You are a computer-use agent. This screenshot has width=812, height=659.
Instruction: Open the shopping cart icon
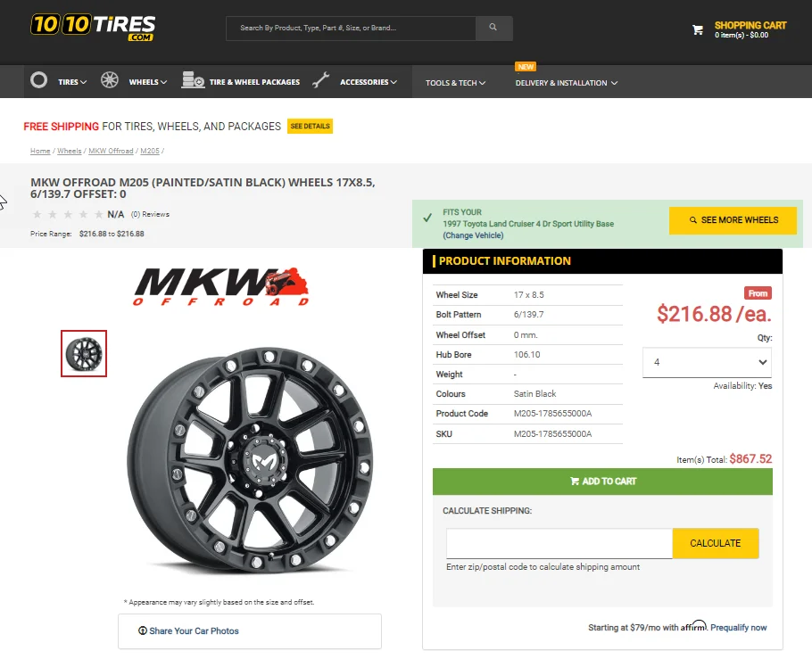pyautogui.click(x=698, y=30)
